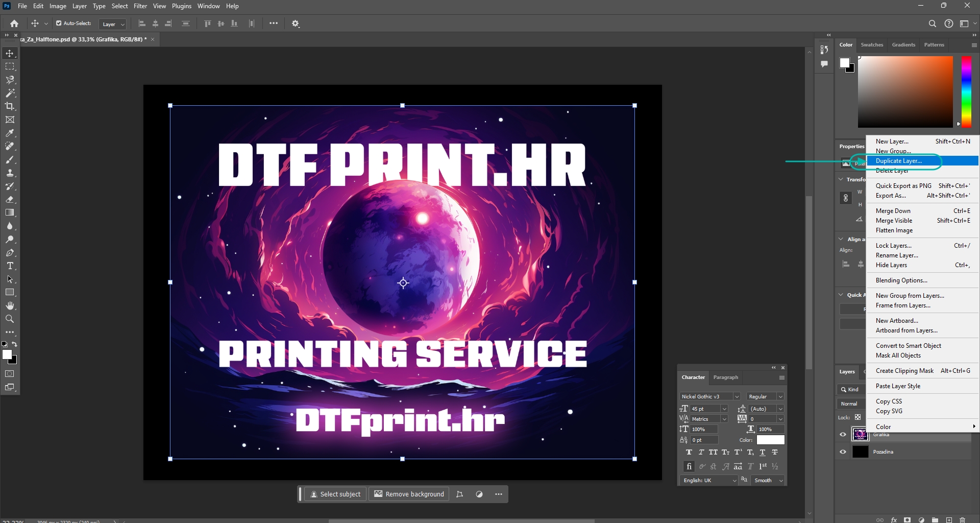The width and height of the screenshot is (980, 523).
Task: Open the 45 pt font size dropdown
Action: click(x=724, y=409)
